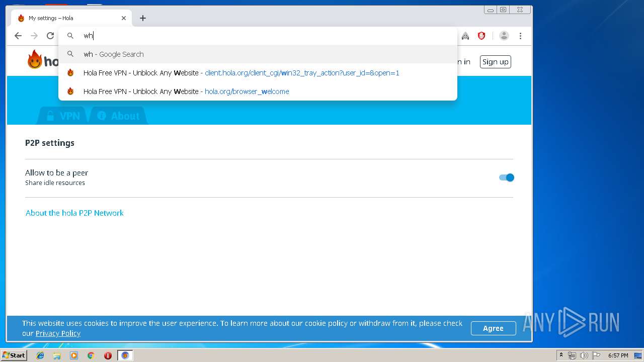Viewport: 644px width, 362px height.
Task: Open the Action Center flag icon
Action: pyautogui.click(x=596, y=355)
